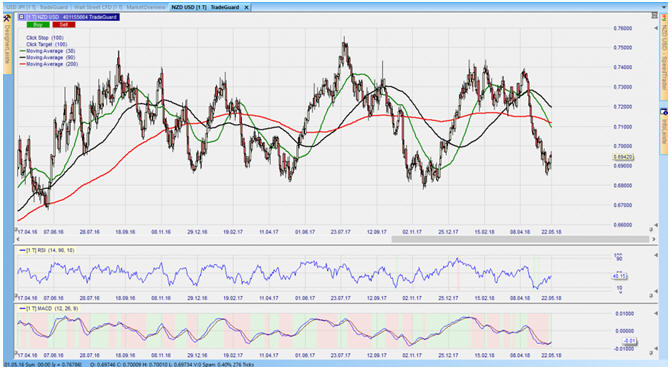671x369 pixels.
Task: Click the status bar OHLC readout
Action: tap(172, 365)
